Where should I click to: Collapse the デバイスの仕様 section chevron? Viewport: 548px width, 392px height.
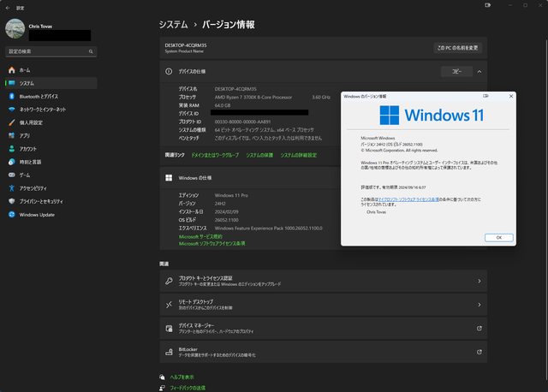point(479,72)
